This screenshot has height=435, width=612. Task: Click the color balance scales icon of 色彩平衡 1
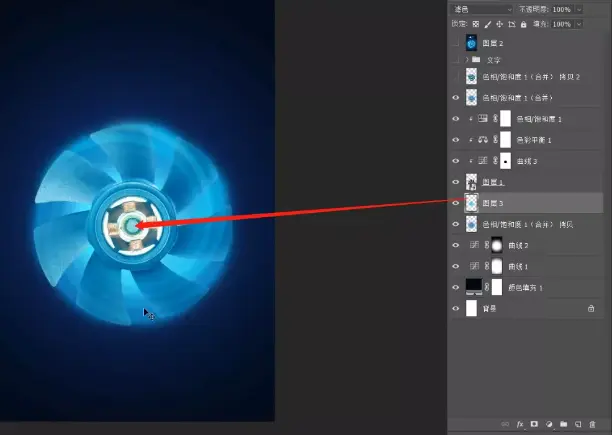coord(483,140)
